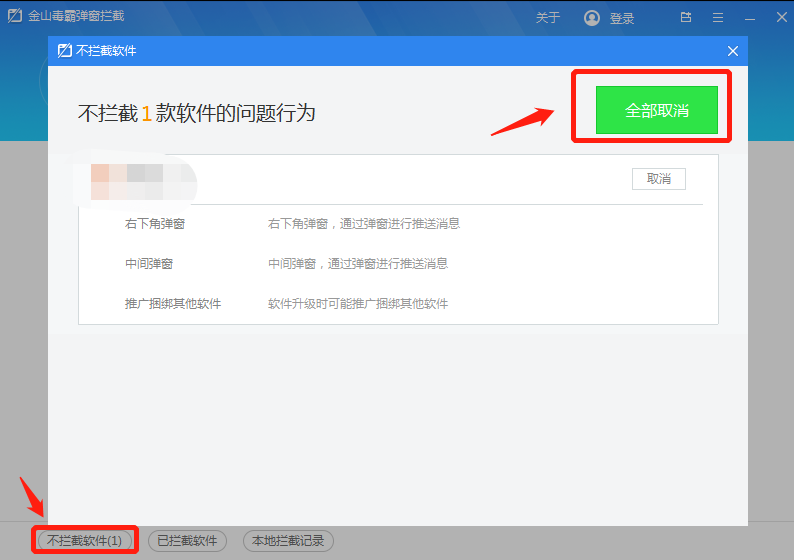Open the 关于 about link

click(x=548, y=18)
